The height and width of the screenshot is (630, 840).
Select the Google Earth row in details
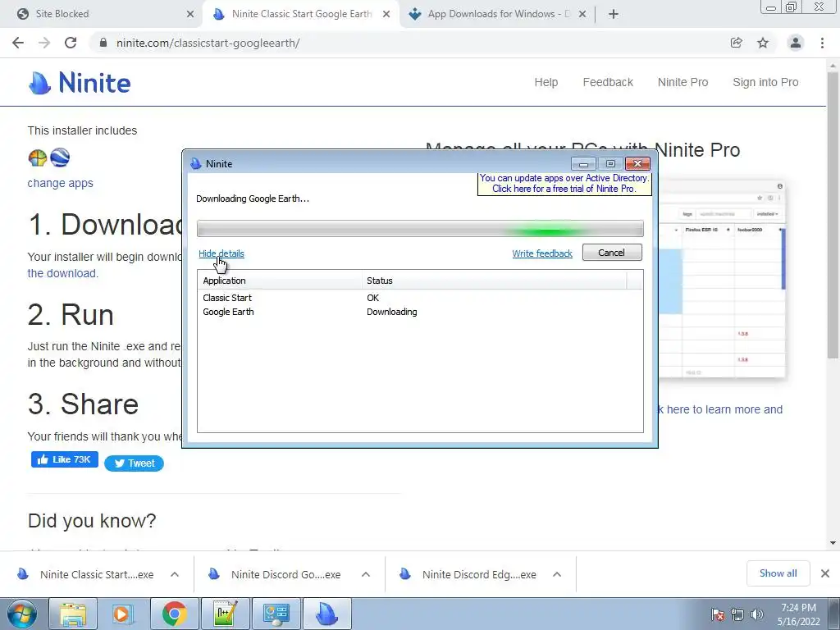pos(420,312)
